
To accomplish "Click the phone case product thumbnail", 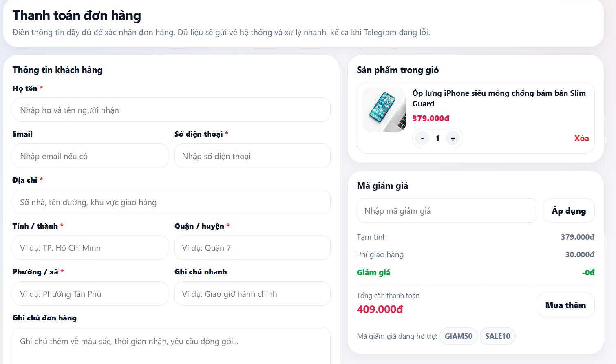I will click(384, 109).
